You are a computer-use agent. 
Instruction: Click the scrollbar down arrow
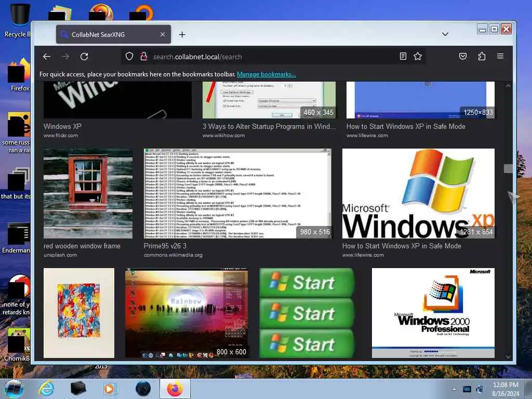(x=508, y=356)
